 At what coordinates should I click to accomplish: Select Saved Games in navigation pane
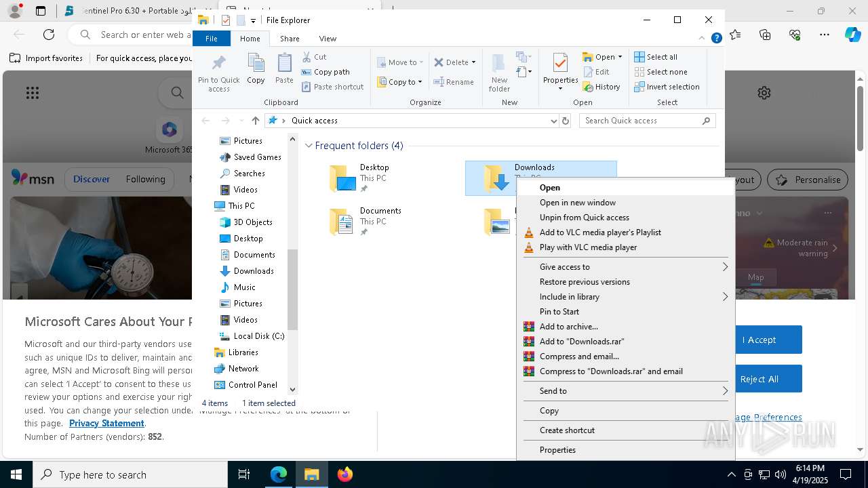point(250,157)
